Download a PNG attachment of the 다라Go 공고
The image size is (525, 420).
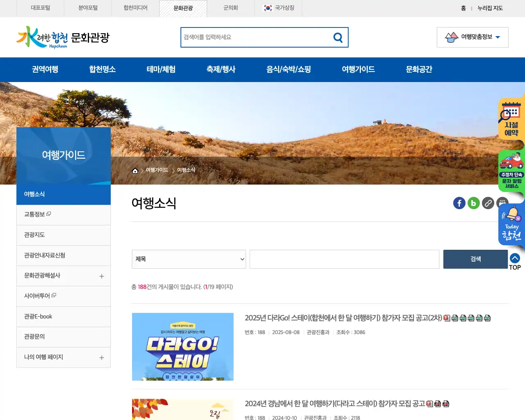[455, 318]
